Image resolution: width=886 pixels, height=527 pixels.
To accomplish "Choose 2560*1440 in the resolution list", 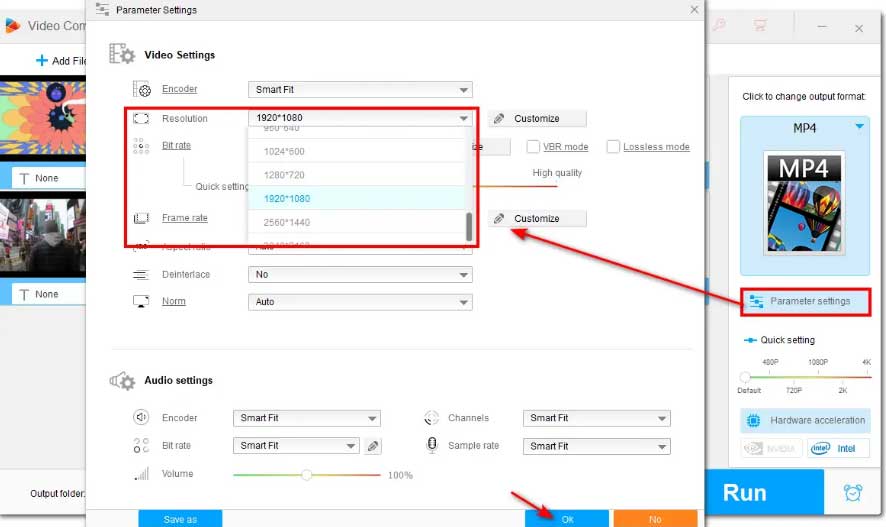I will 357,223.
